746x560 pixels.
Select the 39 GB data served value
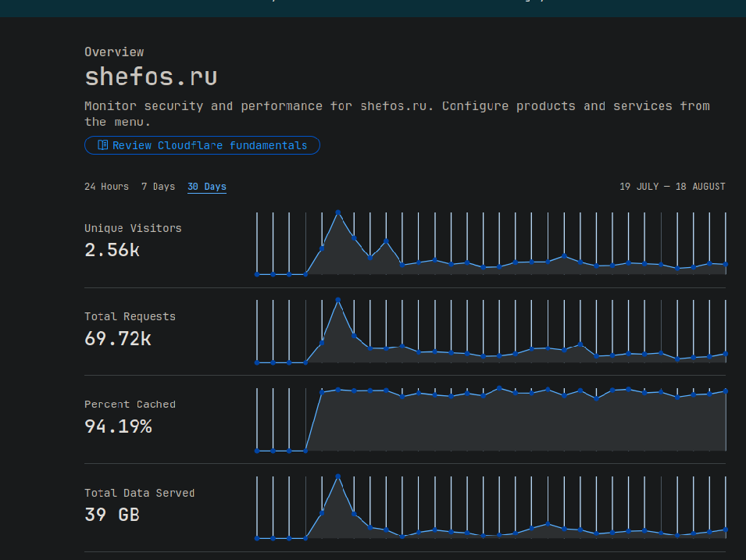(112, 515)
